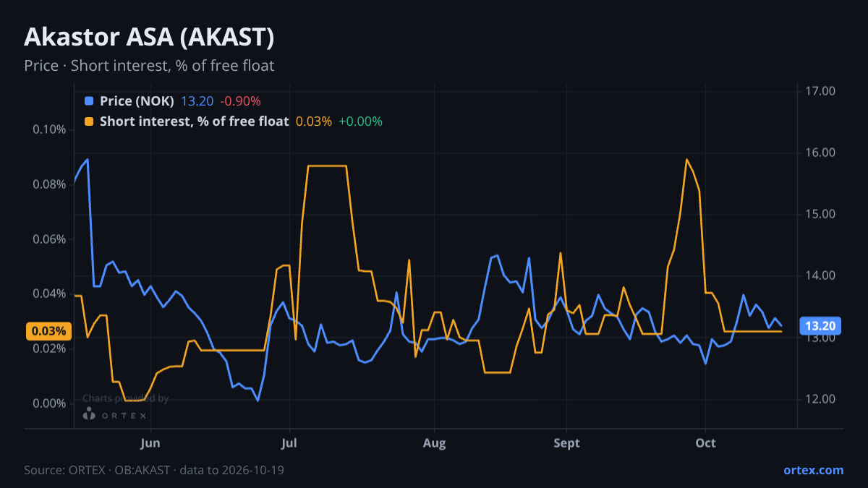Image resolution: width=868 pixels, height=488 pixels.
Task: Click the orange 0.03% axis value badge
Action: point(48,331)
